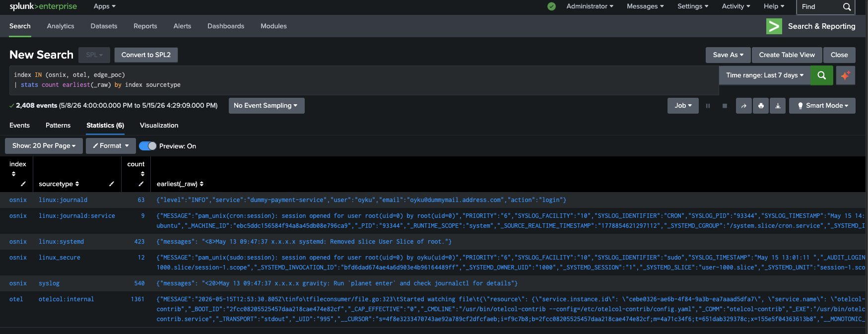The height and width of the screenshot is (334, 868).
Task: Click the green health status check icon
Action: click(x=551, y=6)
